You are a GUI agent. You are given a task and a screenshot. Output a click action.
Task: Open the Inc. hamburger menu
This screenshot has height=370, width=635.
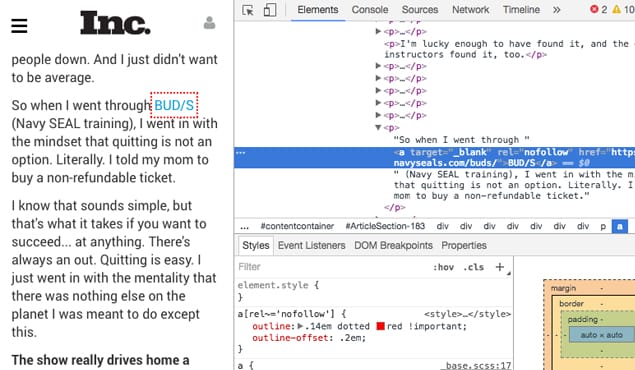click(19, 26)
